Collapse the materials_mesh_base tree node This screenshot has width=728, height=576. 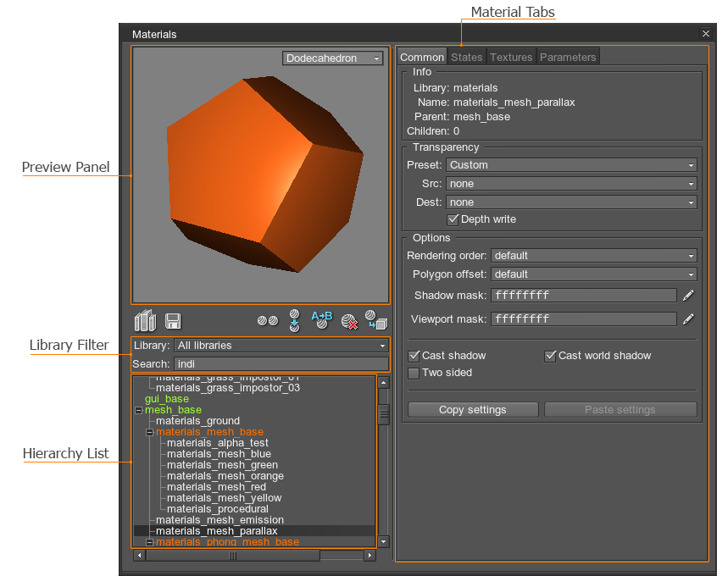pyautogui.click(x=149, y=433)
